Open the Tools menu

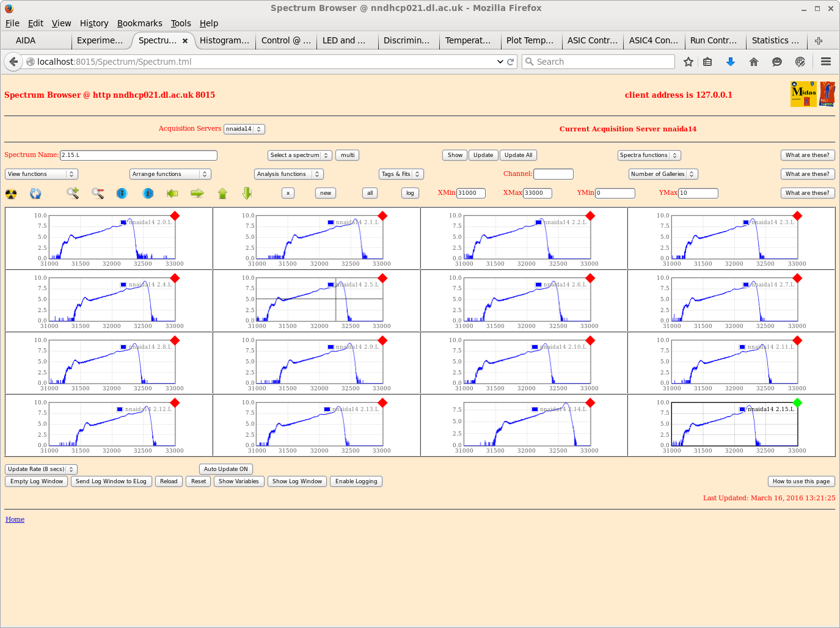coord(181,23)
